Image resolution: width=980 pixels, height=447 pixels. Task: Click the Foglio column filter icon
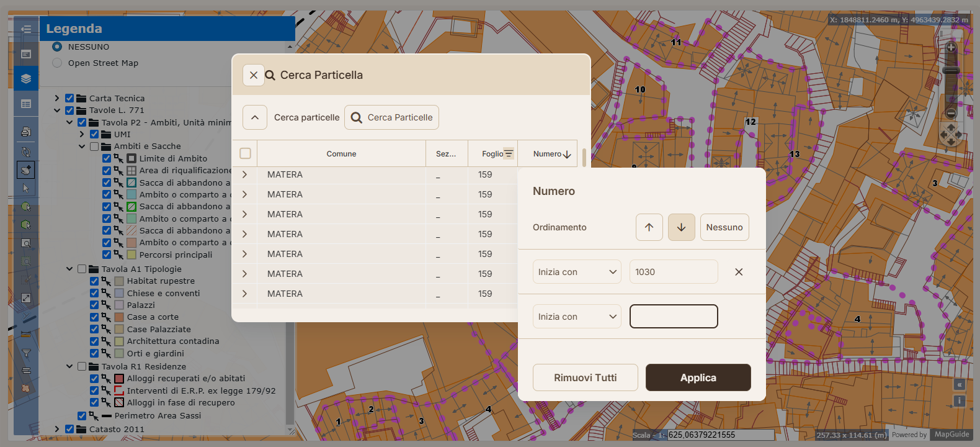(509, 153)
